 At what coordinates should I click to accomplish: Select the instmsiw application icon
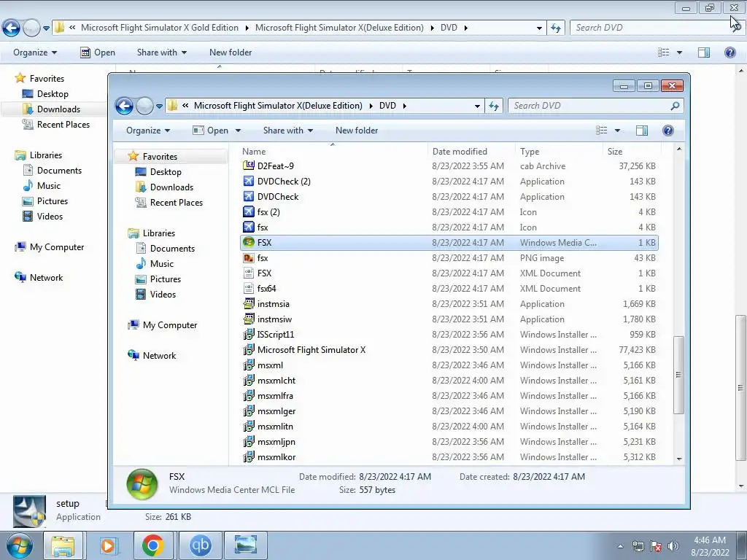pos(248,319)
